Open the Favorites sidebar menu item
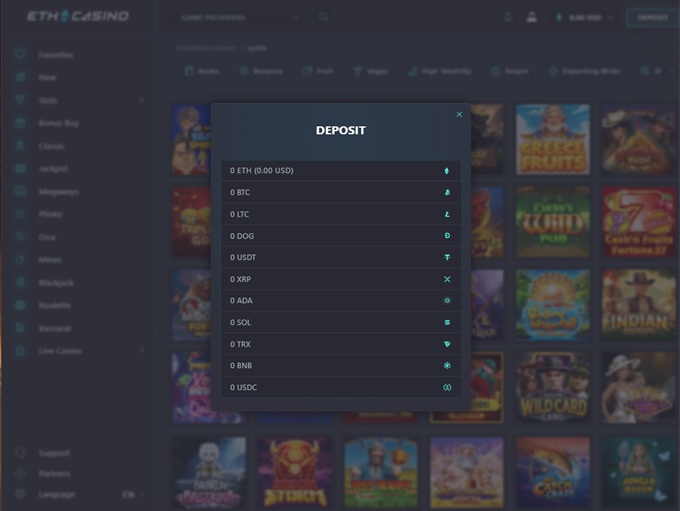Image resolution: width=680 pixels, height=511 pixels. 55,54
